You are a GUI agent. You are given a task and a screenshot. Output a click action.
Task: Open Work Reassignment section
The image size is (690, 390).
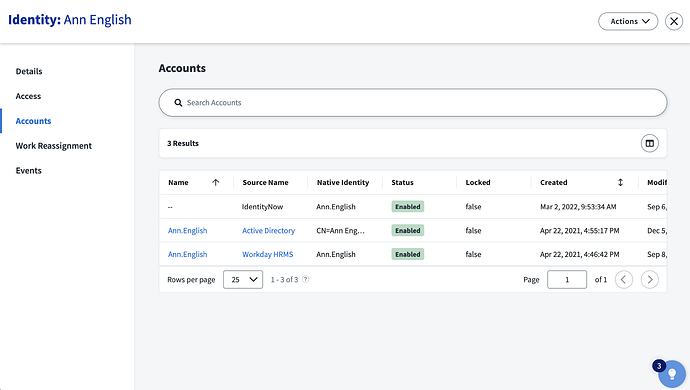54,146
